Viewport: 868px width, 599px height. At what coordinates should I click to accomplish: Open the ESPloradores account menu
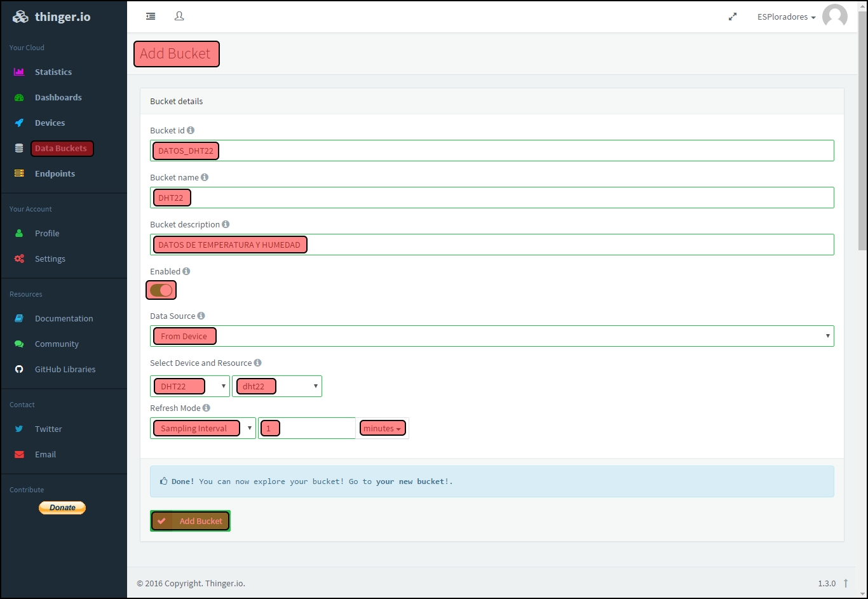point(787,17)
